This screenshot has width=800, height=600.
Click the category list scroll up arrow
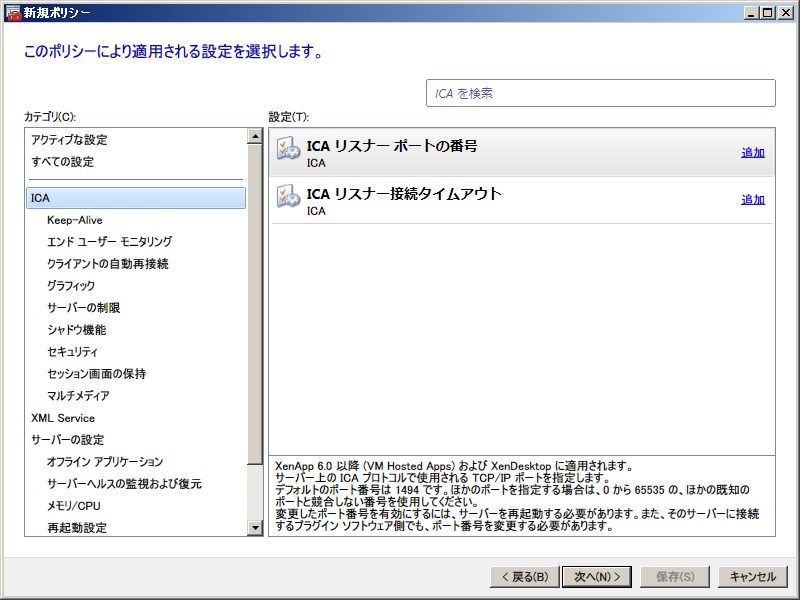[255, 137]
